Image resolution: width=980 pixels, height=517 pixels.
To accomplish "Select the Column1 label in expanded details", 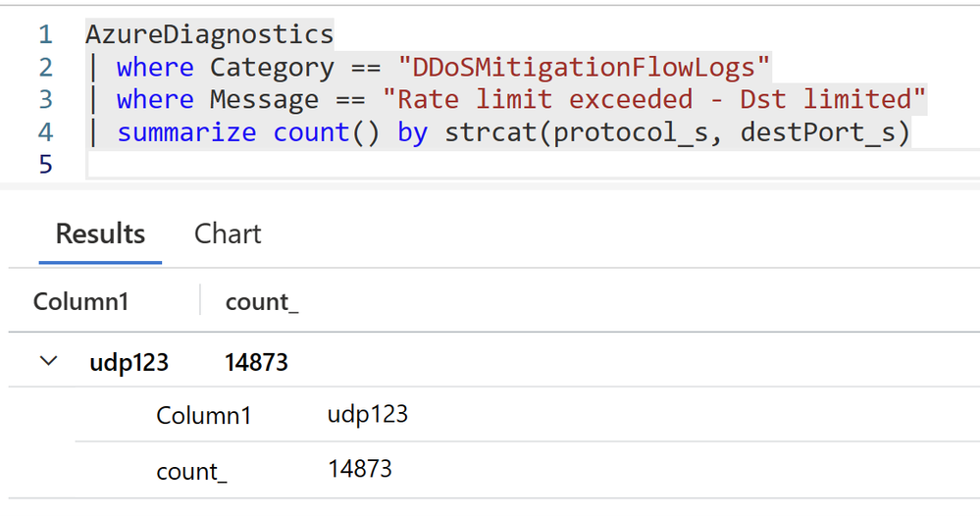I will pyautogui.click(x=203, y=415).
